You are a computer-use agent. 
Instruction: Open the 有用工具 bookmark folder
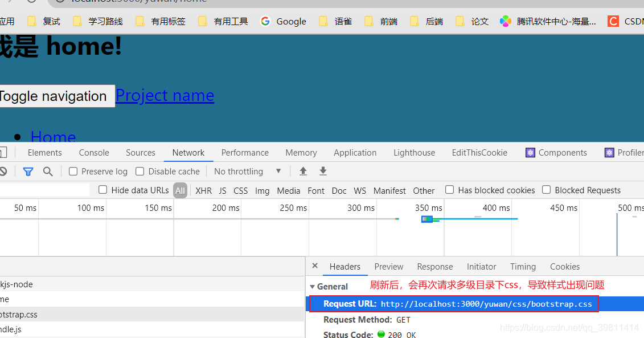pos(223,21)
